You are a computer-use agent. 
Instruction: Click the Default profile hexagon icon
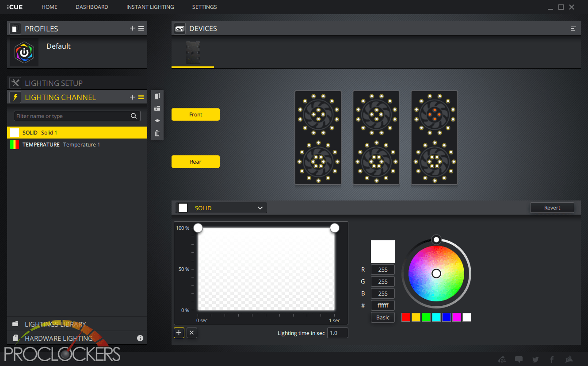tap(24, 52)
